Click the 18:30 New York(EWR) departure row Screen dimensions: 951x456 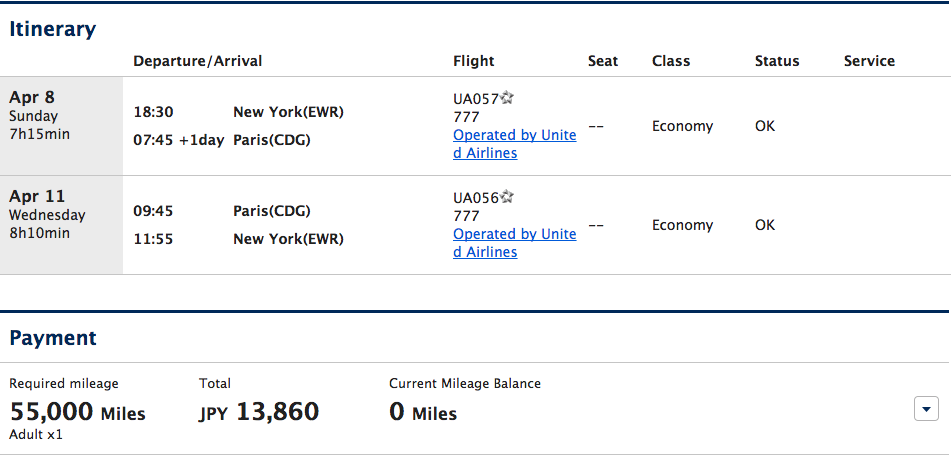coord(238,112)
